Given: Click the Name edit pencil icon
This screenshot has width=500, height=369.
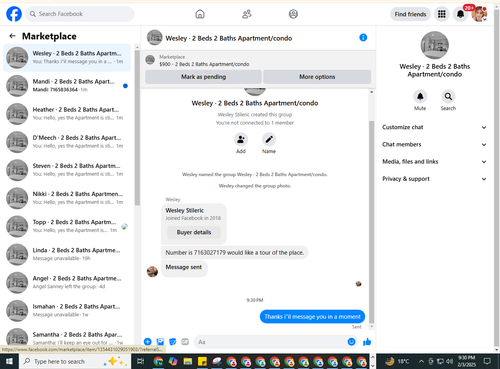Looking at the screenshot, I should pyautogui.click(x=269, y=139).
